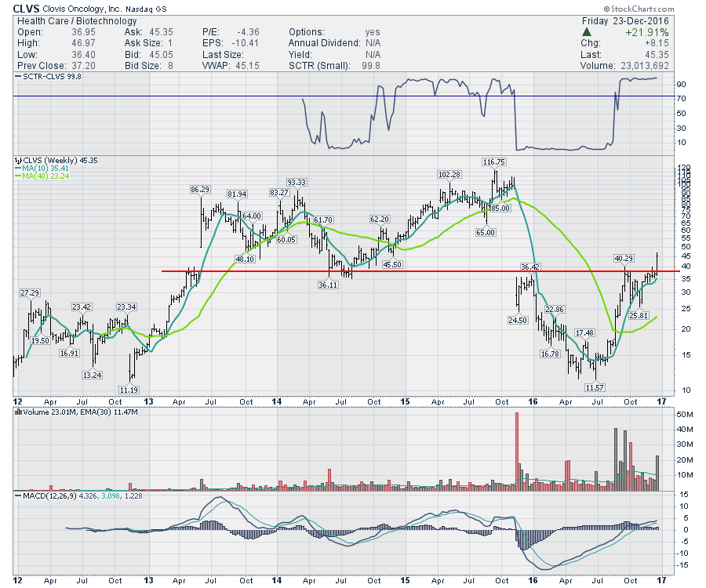The width and height of the screenshot is (706, 588).
Task: Click the 11.57 low price label
Action: (595, 388)
